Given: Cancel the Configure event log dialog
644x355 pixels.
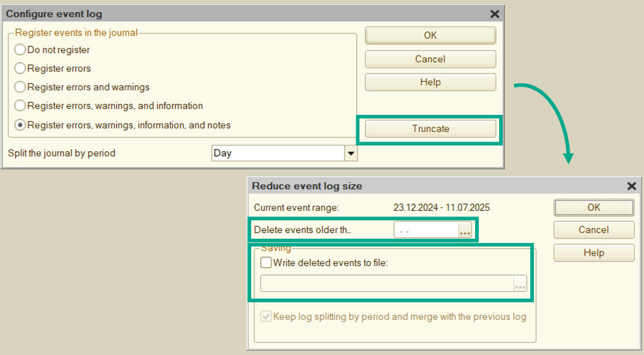Looking at the screenshot, I should [x=430, y=59].
